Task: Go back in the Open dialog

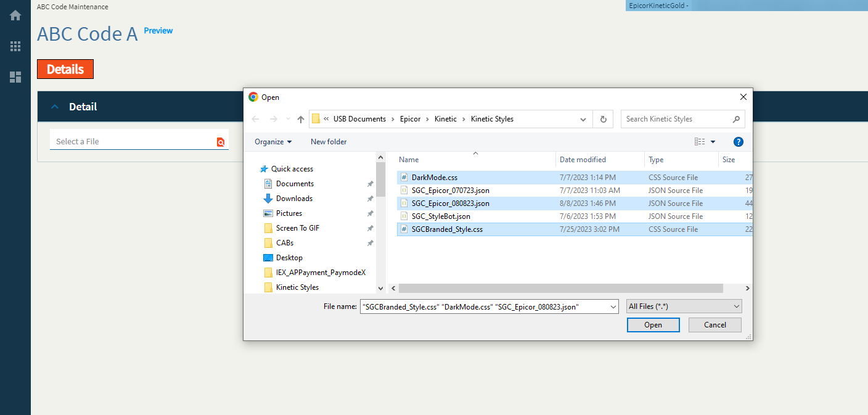Action: [255, 119]
